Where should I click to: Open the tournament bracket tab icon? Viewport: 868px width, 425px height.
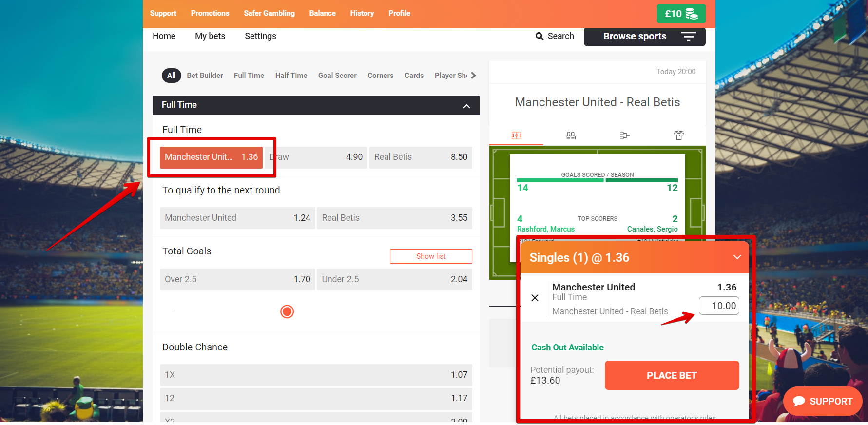pos(625,135)
